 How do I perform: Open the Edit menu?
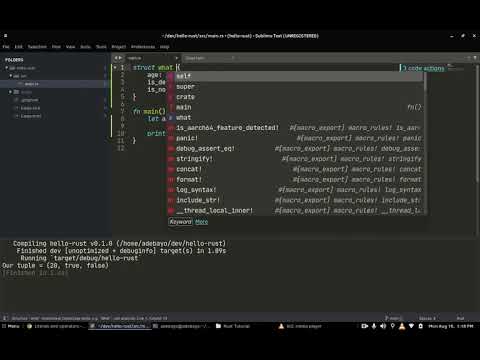tap(18, 47)
